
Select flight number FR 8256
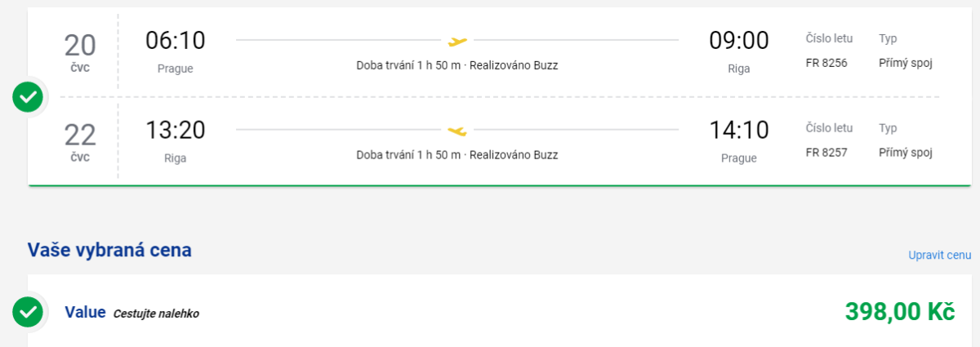coord(826,63)
